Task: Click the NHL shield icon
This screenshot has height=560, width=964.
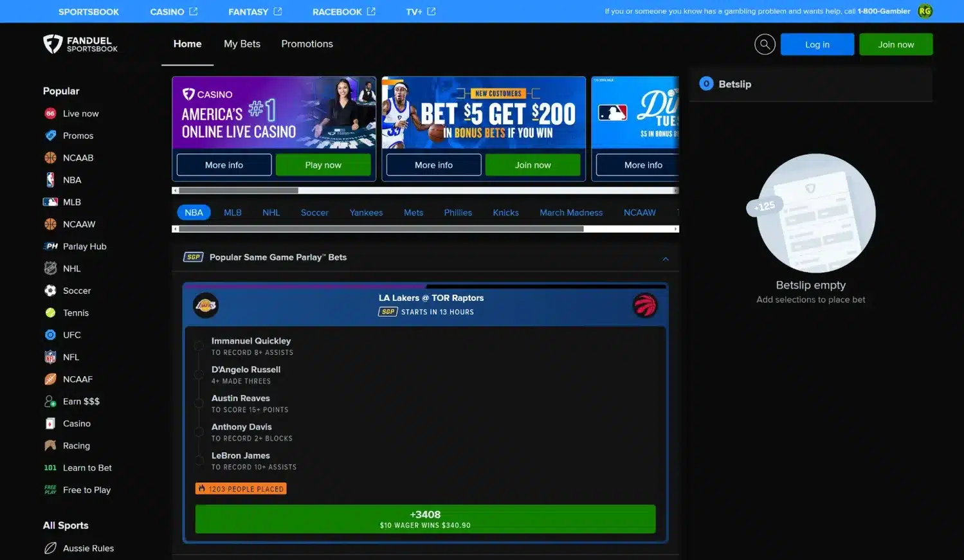Action: click(x=50, y=269)
